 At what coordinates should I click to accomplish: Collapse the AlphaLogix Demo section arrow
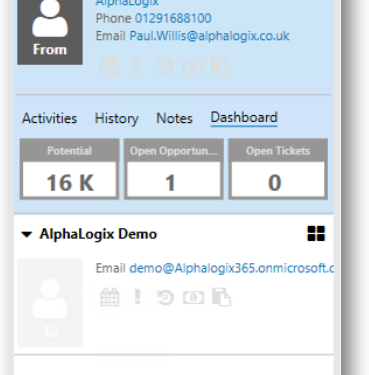click(x=27, y=235)
